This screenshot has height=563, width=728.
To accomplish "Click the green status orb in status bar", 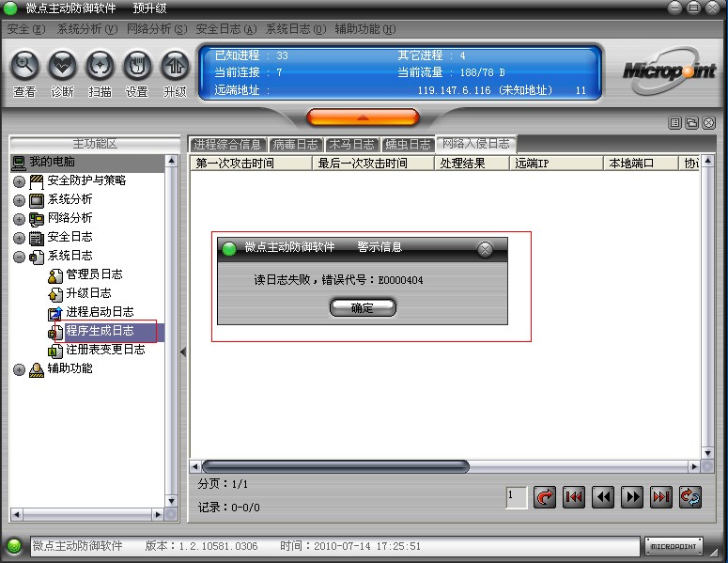I will point(14,546).
